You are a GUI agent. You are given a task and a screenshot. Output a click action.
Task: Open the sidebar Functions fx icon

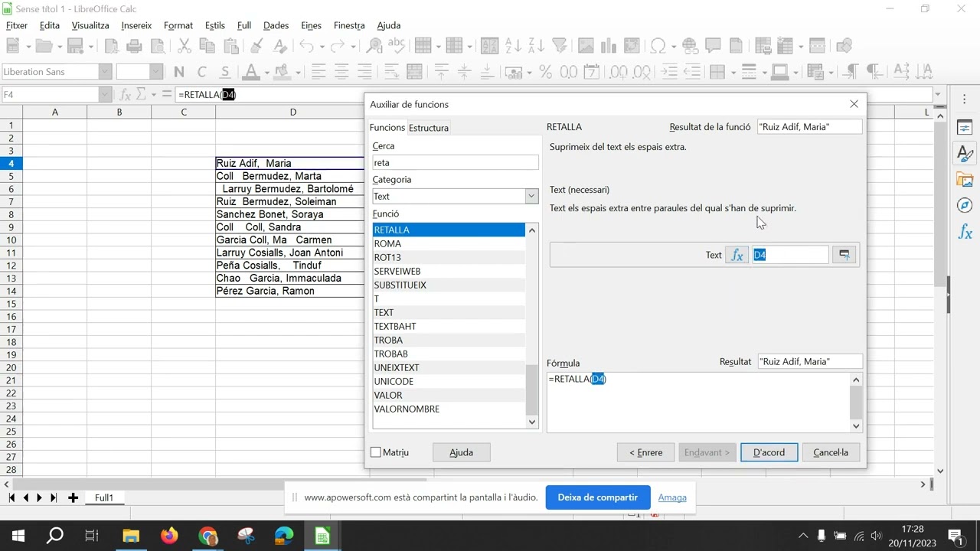coord(965,232)
